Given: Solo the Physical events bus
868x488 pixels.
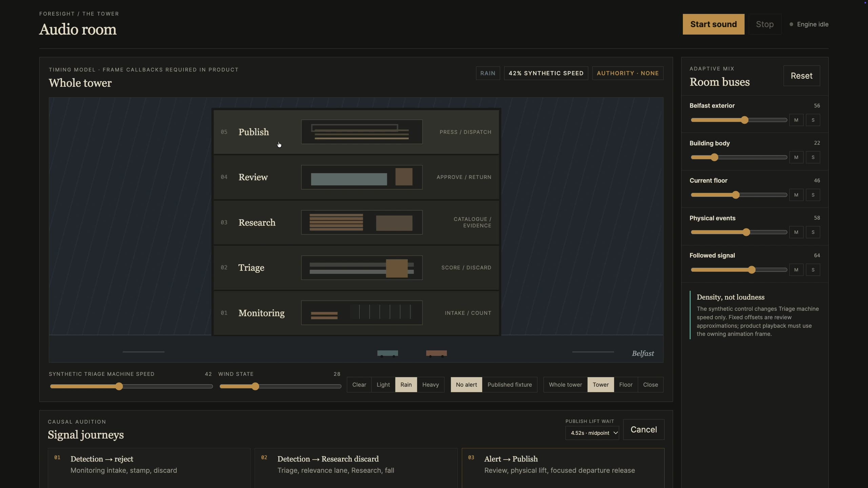Looking at the screenshot, I should [x=813, y=232].
